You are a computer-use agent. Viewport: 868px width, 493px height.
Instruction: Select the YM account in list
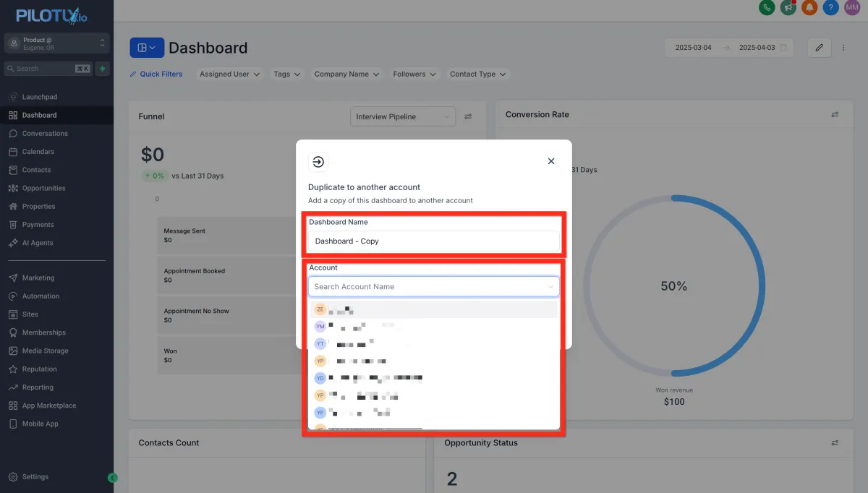point(434,327)
